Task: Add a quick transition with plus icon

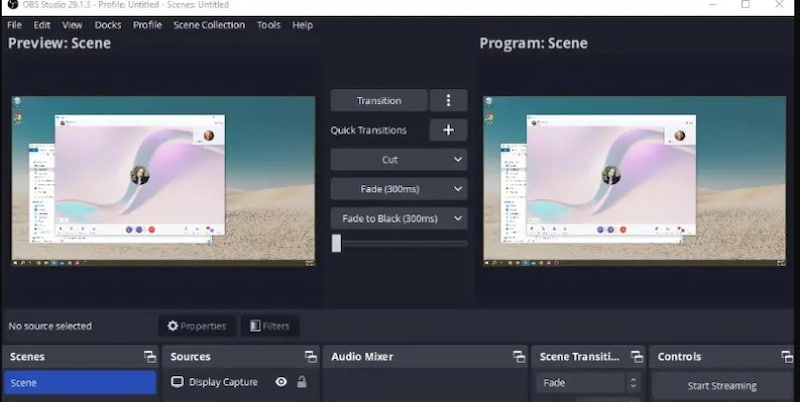Action: [x=448, y=130]
